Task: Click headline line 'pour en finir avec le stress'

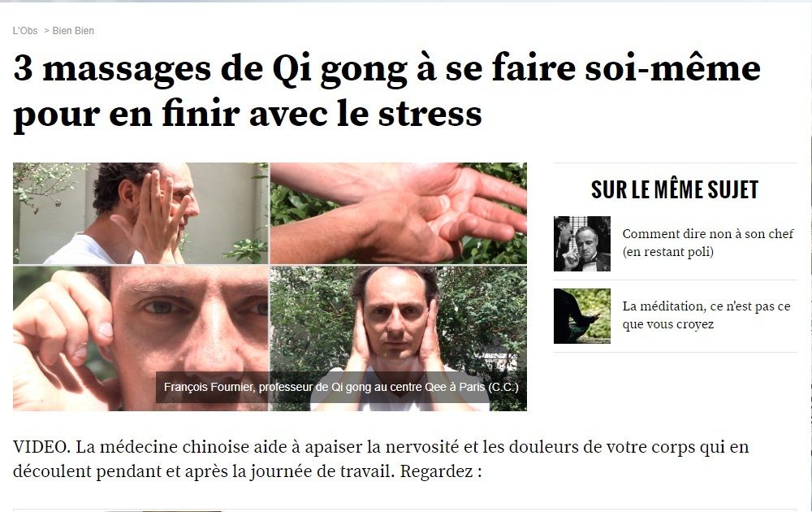Action: (x=248, y=114)
